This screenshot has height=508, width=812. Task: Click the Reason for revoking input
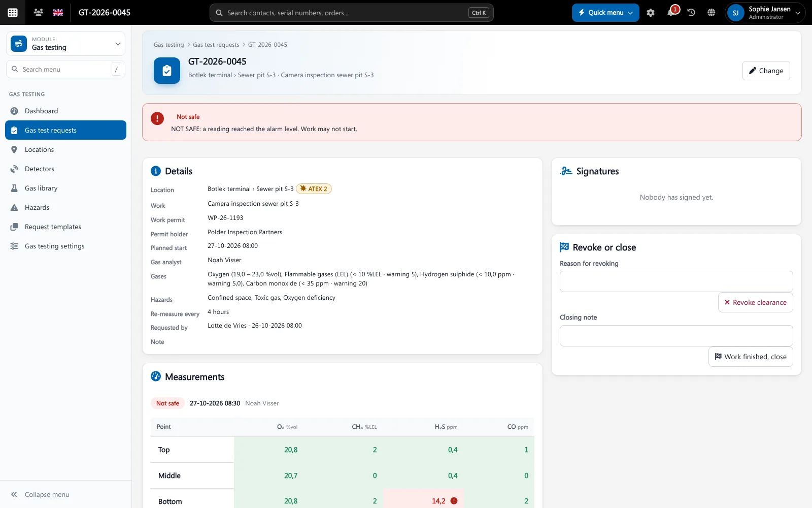coord(676,281)
